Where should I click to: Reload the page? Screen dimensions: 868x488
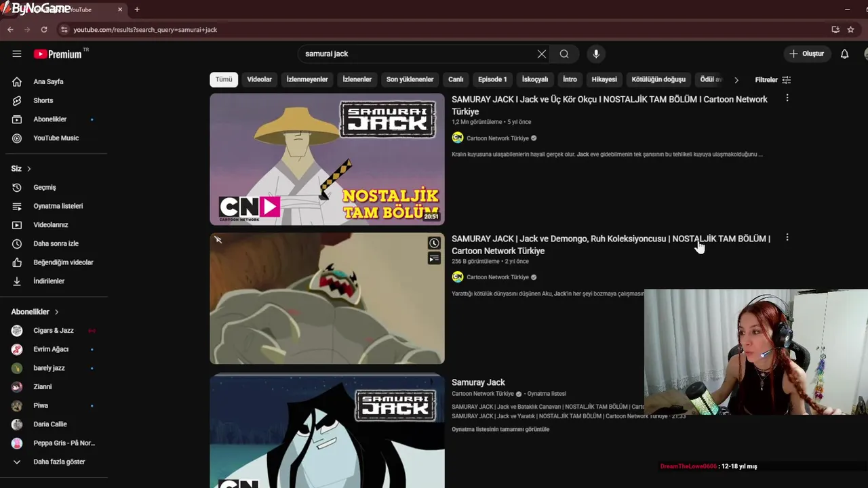tap(44, 30)
